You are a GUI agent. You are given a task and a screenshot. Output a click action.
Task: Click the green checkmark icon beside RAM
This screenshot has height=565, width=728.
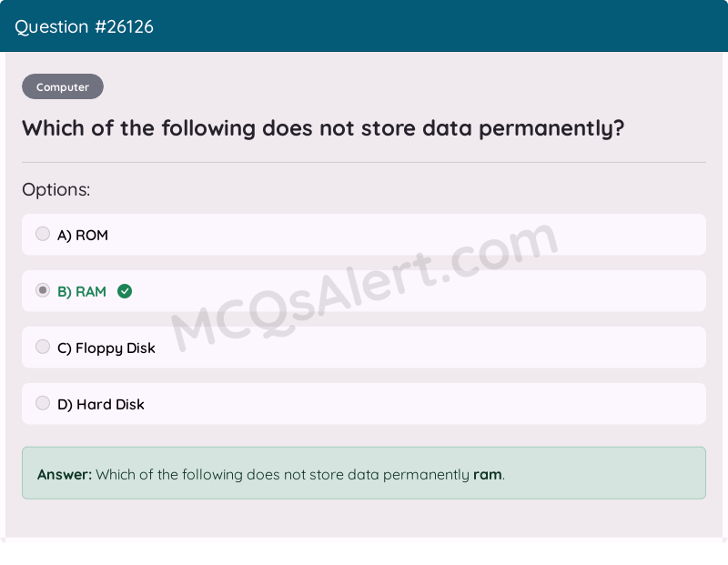click(125, 291)
